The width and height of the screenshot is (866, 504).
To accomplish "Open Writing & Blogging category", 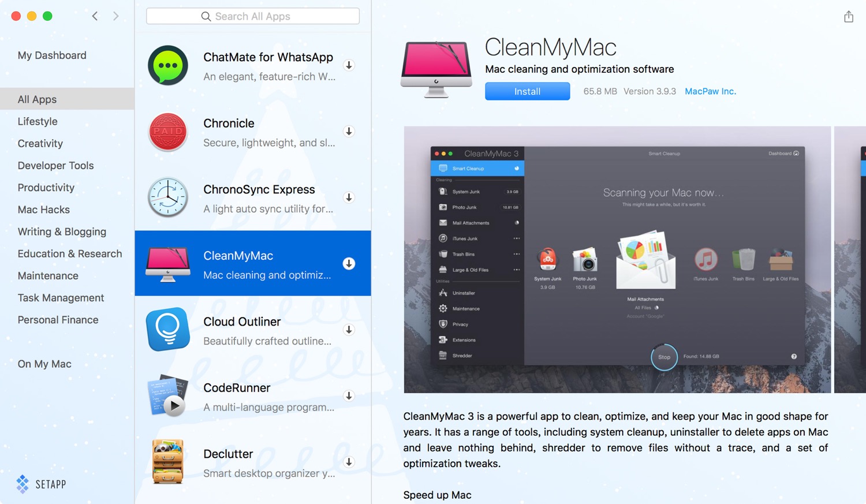I will pos(62,232).
